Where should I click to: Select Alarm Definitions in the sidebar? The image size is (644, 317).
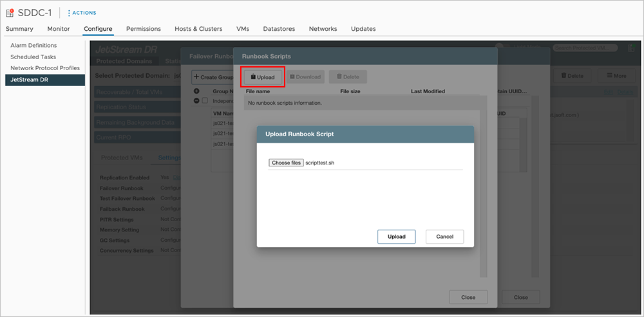coord(33,46)
